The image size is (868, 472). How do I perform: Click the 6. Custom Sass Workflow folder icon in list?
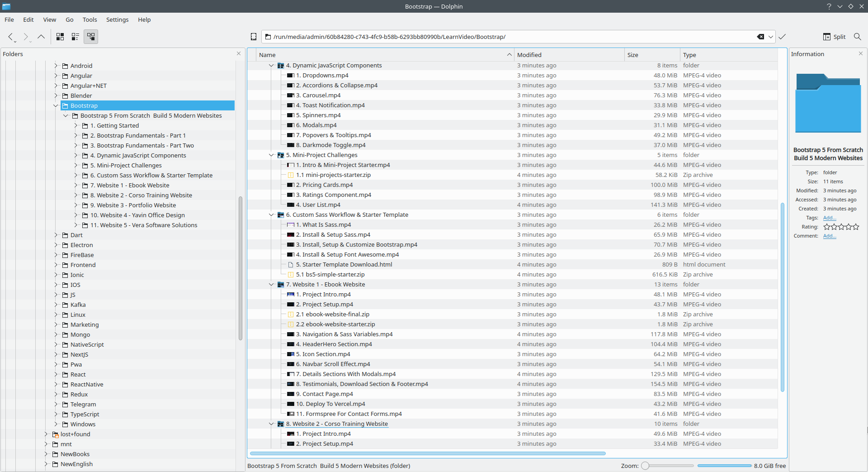click(x=281, y=215)
